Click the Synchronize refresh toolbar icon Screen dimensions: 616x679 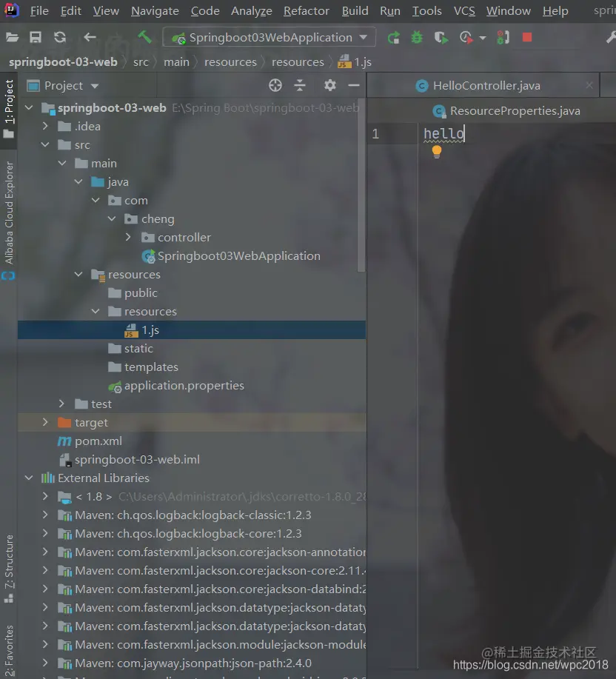tap(60, 38)
